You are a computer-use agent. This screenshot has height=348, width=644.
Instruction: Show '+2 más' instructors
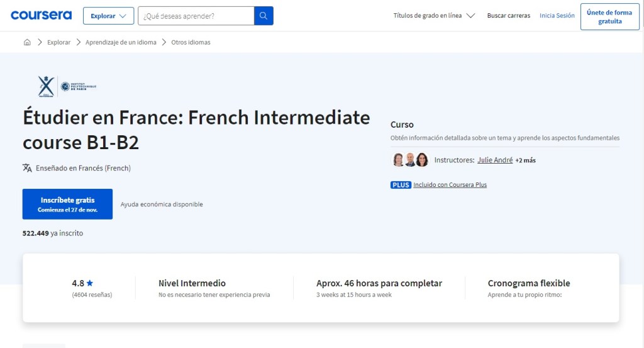pyautogui.click(x=525, y=160)
